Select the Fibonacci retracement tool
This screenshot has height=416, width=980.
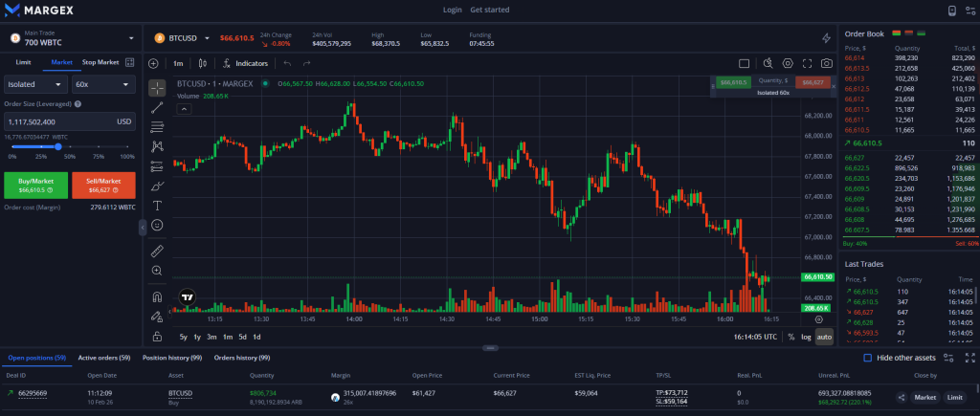(x=157, y=127)
